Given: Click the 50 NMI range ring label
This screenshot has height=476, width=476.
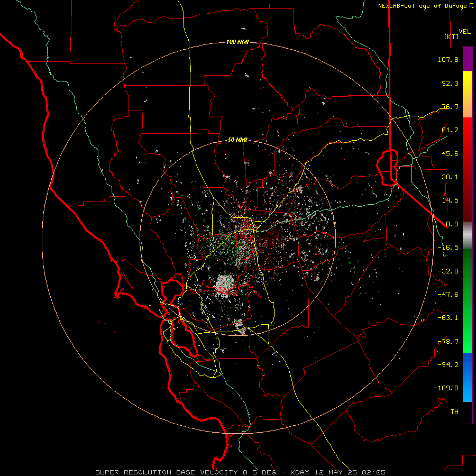Looking at the screenshot, I should click(x=237, y=140).
